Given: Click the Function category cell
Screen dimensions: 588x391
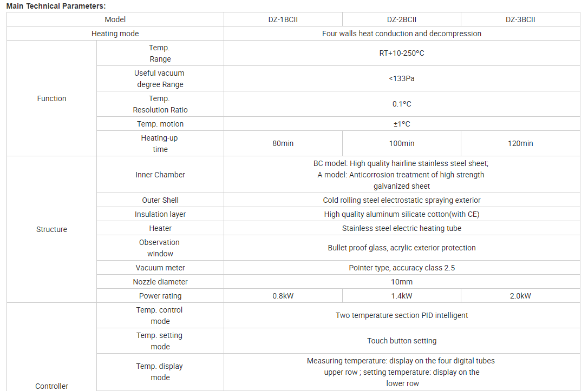Looking at the screenshot, I should click(x=51, y=98).
